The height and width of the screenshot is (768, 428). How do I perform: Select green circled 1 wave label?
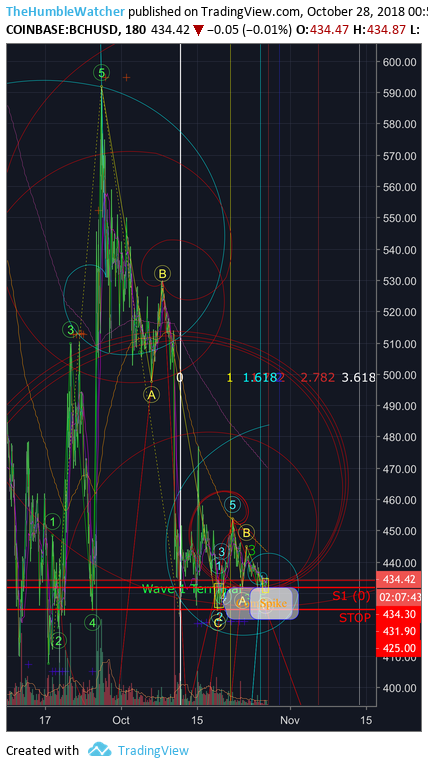point(53,522)
